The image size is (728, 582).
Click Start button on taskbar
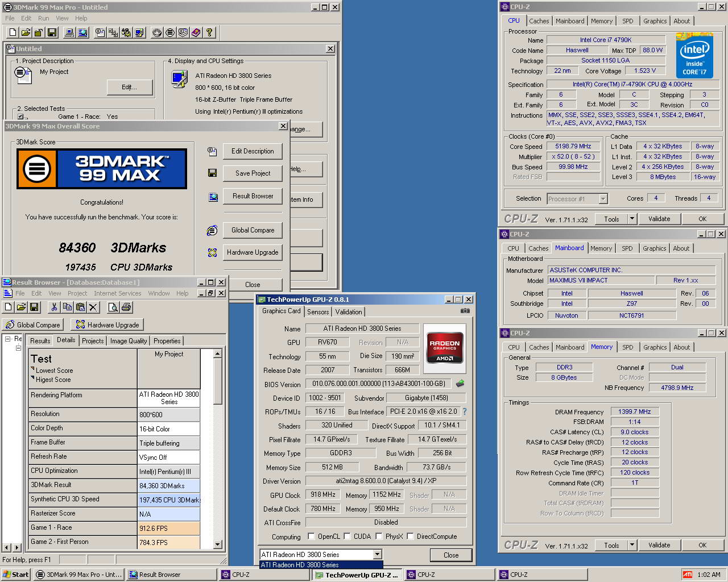click(x=16, y=575)
